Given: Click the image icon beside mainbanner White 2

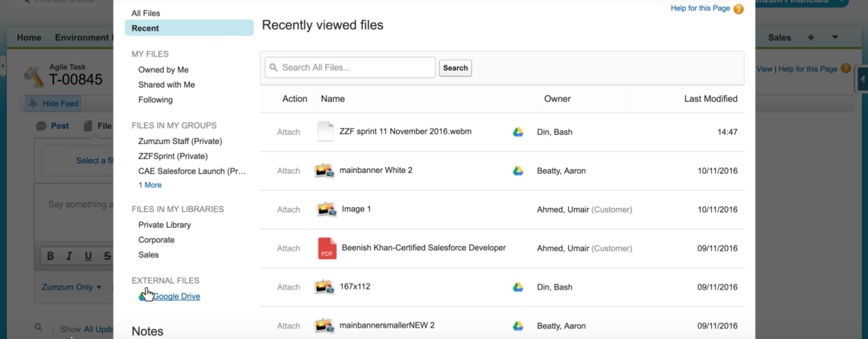Looking at the screenshot, I should (x=326, y=171).
